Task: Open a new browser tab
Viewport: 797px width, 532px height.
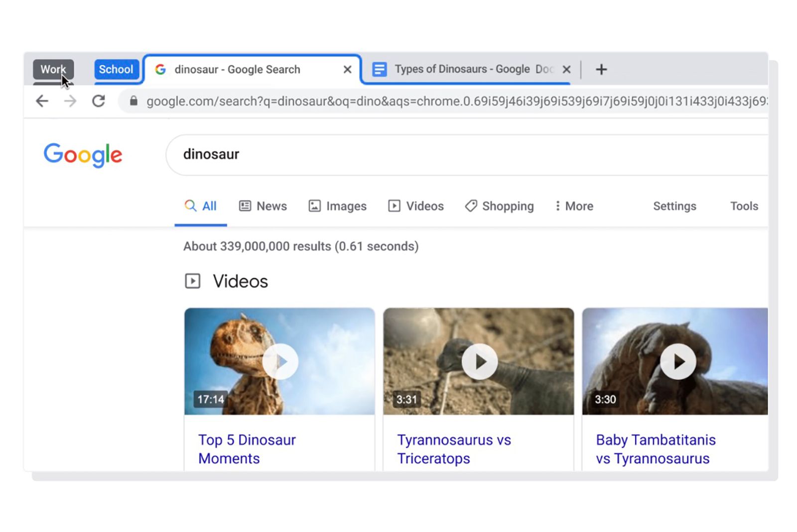Action: (601, 69)
